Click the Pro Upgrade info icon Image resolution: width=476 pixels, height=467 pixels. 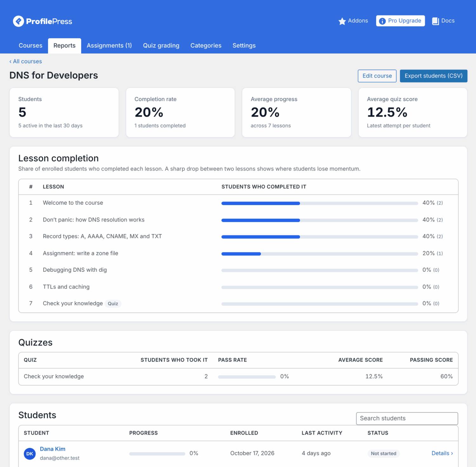[x=382, y=21]
